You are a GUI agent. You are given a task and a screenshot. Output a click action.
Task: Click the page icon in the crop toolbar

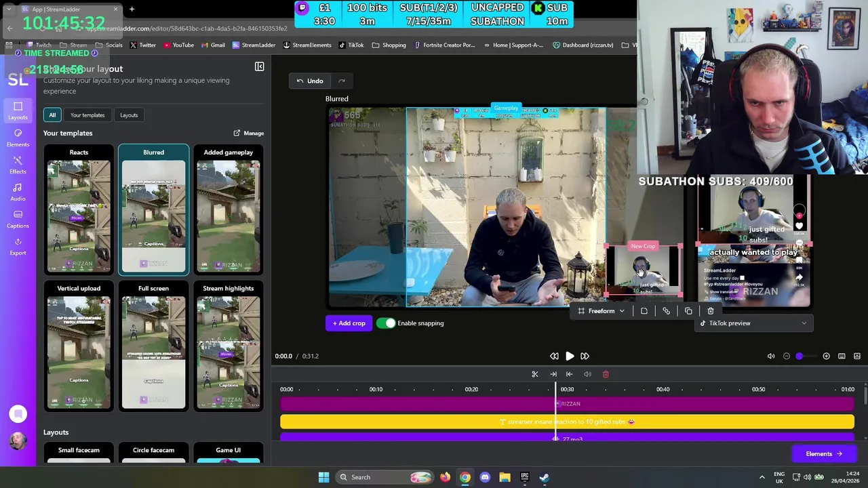(x=644, y=311)
